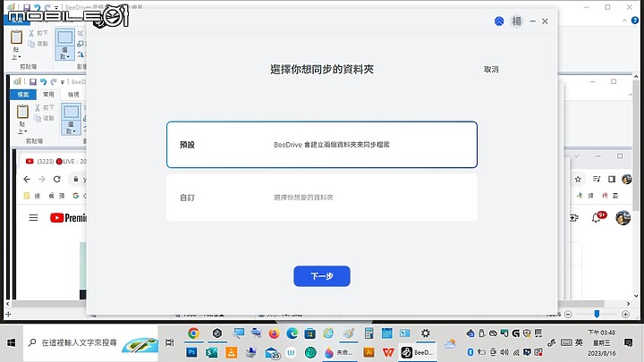
Task: Toggle 英 input language indicator
Action: 579,342
